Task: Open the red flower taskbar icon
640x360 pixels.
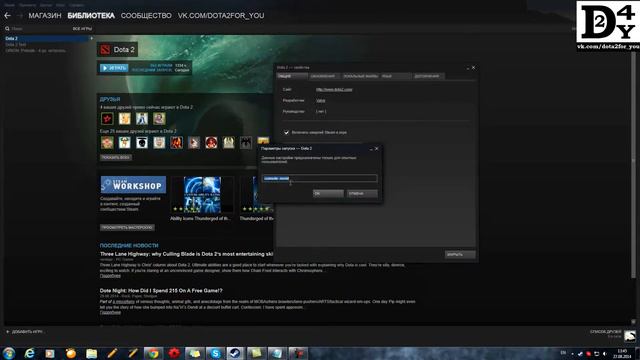Action: pos(174,353)
